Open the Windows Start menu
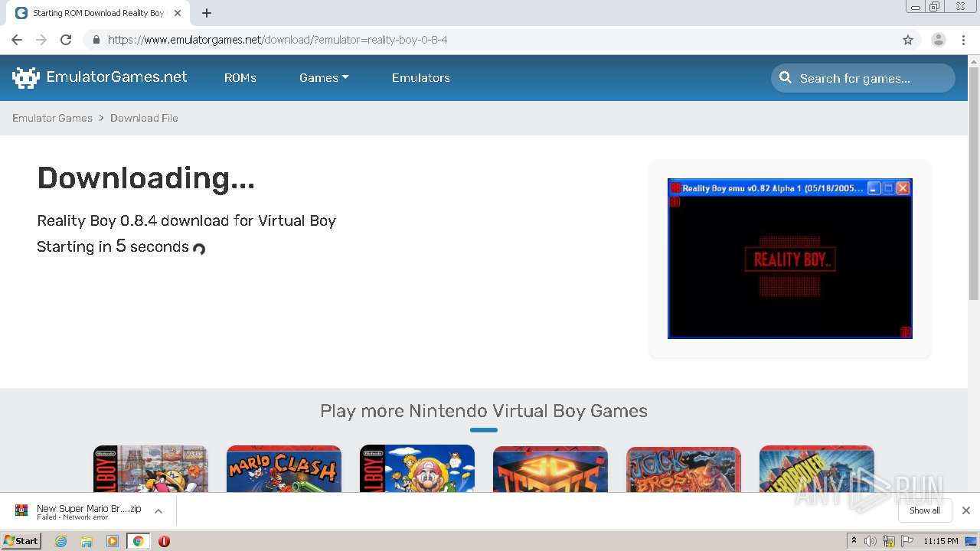 click(x=21, y=540)
